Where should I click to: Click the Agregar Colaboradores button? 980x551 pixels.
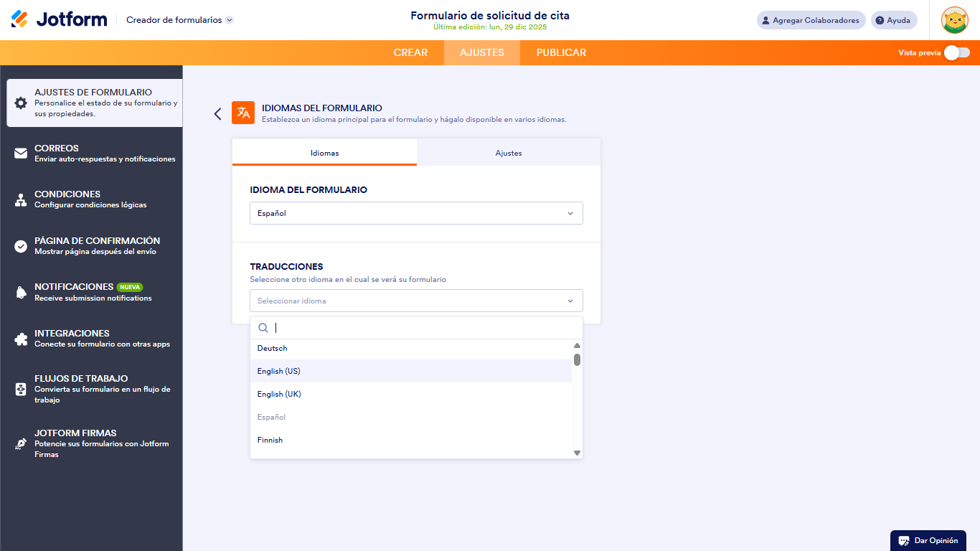tap(811, 20)
